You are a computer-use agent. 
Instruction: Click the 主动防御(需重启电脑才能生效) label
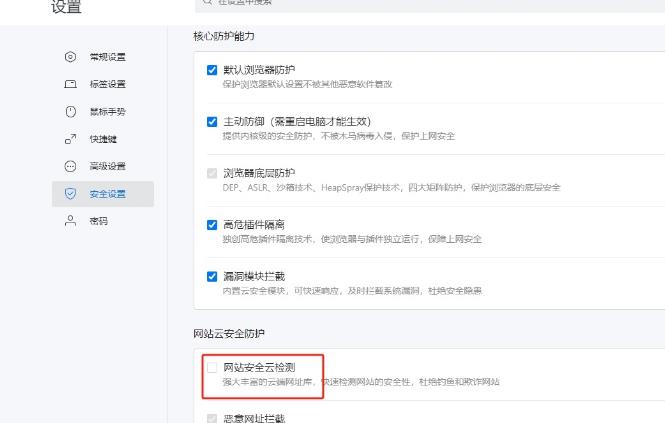pos(297,122)
